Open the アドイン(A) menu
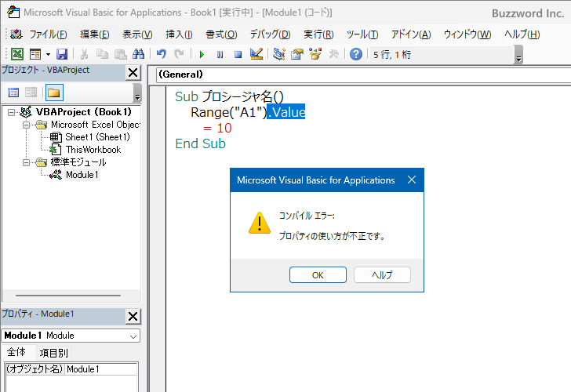The height and width of the screenshot is (392, 571). (411, 34)
